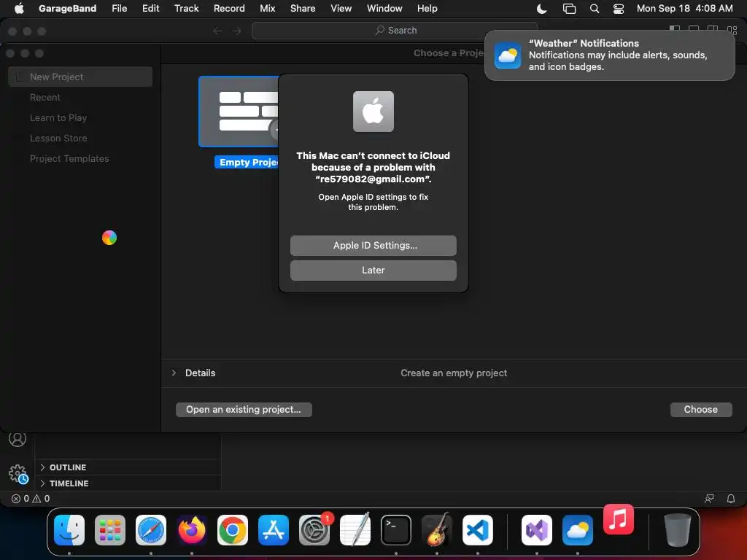Open the GarageBand app menu

67,8
